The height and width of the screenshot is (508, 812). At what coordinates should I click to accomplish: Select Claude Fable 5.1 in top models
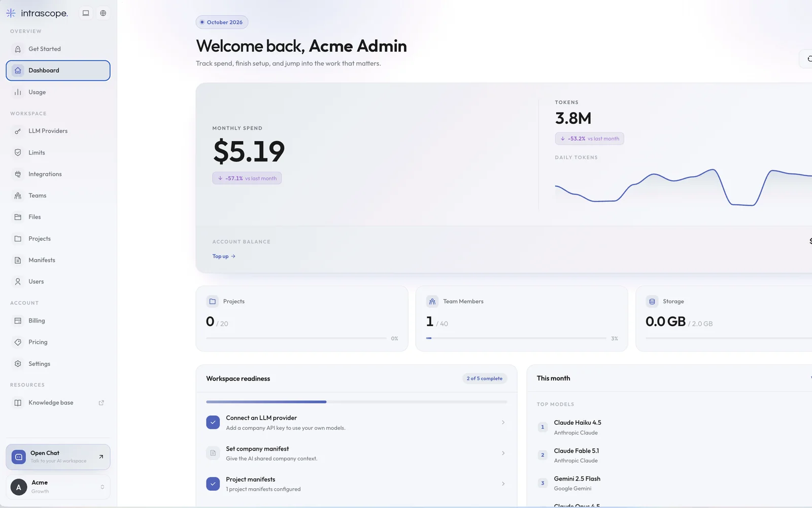577,451
